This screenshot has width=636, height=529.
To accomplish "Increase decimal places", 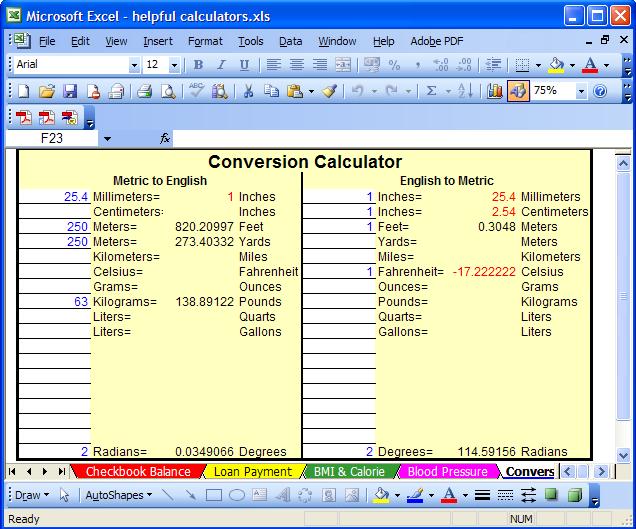I will coord(440,65).
